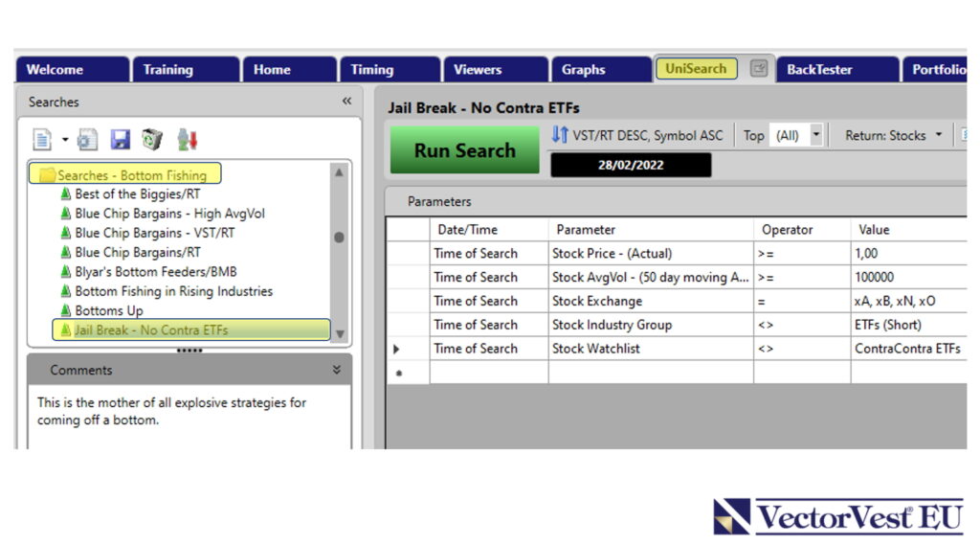The height and width of the screenshot is (545, 980).
Task: Click the value cell 1,00
Action: click(x=909, y=254)
